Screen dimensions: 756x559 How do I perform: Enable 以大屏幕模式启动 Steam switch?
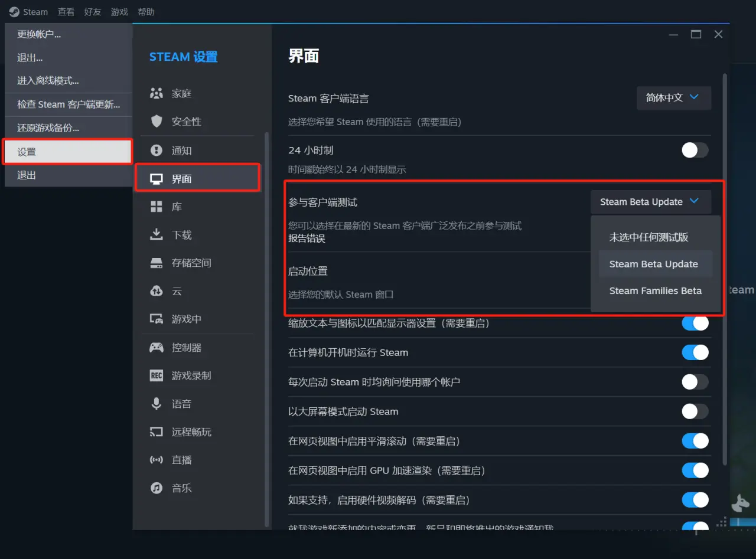(695, 411)
